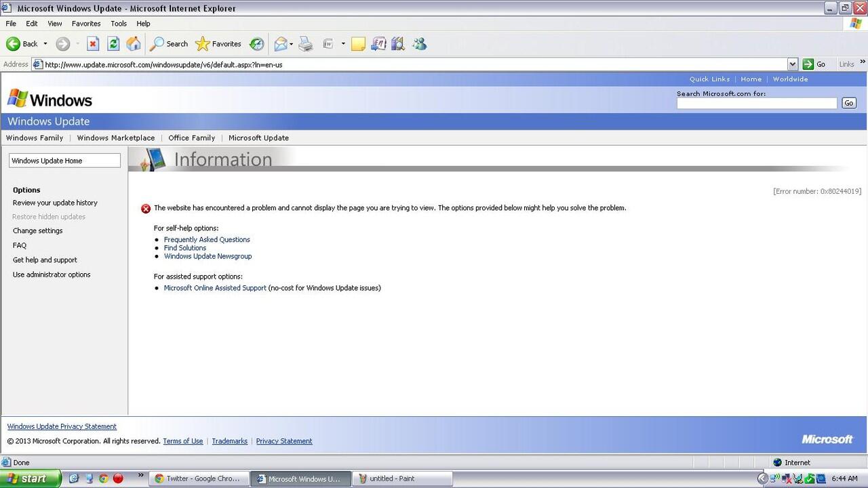Open the Tools menu
Viewport: 868px width, 488px height.
119,24
